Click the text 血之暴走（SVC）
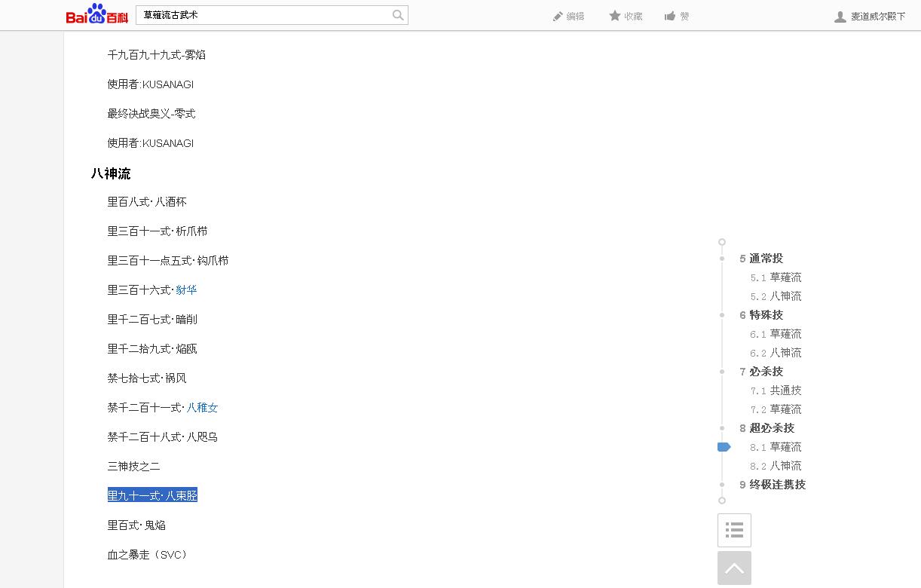 pos(147,555)
